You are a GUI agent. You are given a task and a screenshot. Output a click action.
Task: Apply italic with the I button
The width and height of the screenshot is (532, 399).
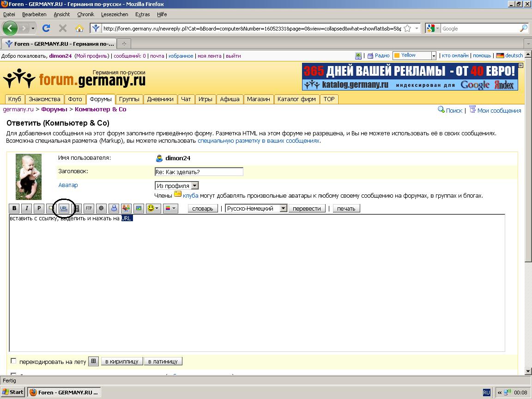(x=26, y=208)
